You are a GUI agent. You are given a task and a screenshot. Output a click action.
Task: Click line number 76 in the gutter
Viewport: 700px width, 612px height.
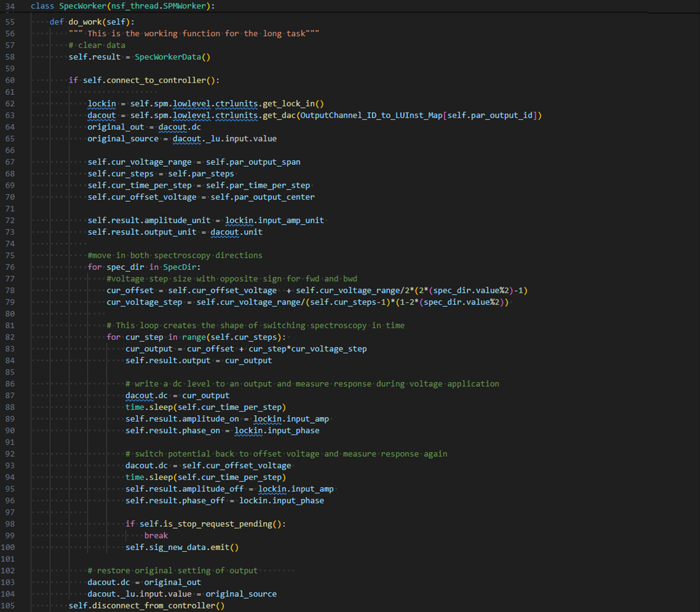10,267
